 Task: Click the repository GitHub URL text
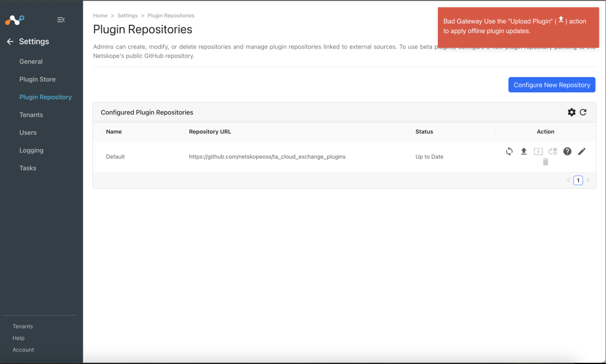[267, 156]
